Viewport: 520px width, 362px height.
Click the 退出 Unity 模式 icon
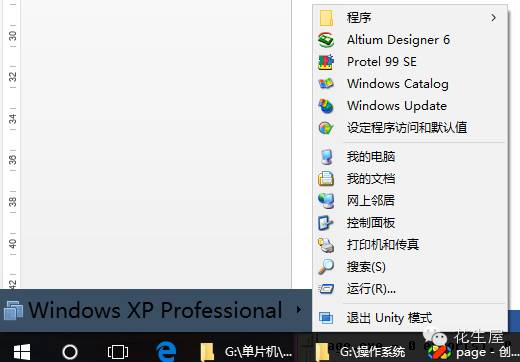point(326,318)
